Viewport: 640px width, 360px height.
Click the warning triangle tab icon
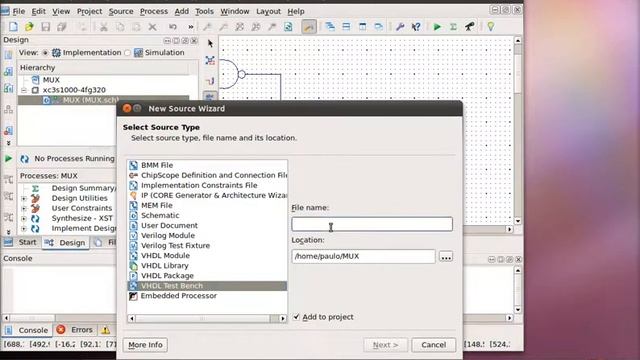[106, 330]
